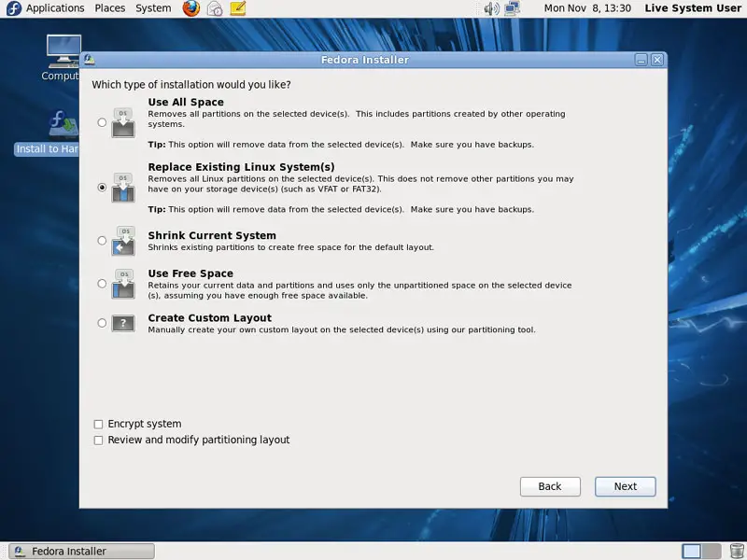Pick the Use Free Space radio button

coord(102,284)
